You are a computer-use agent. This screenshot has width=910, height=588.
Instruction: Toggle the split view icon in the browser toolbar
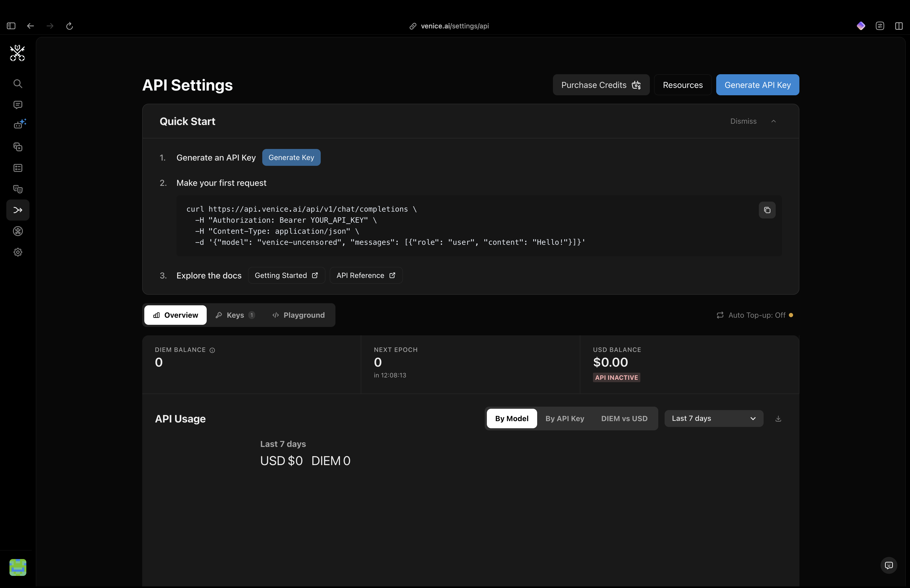click(899, 26)
